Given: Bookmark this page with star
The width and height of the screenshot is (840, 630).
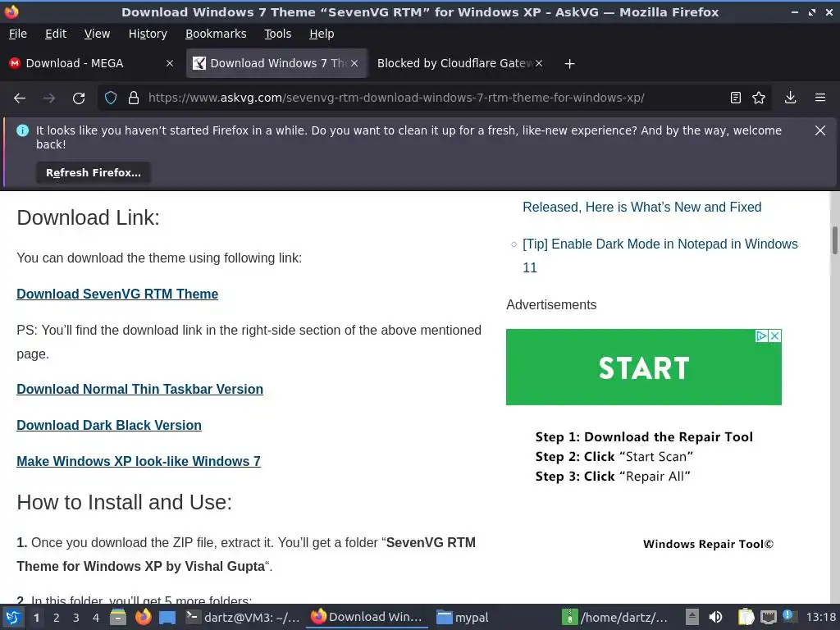Looking at the screenshot, I should [x=759, y=98].
